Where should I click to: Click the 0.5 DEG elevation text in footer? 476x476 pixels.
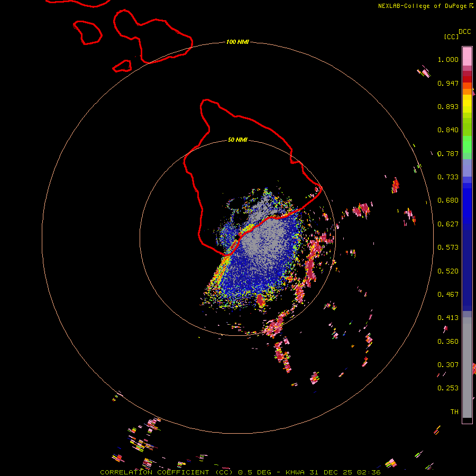[x=255, y=472]
